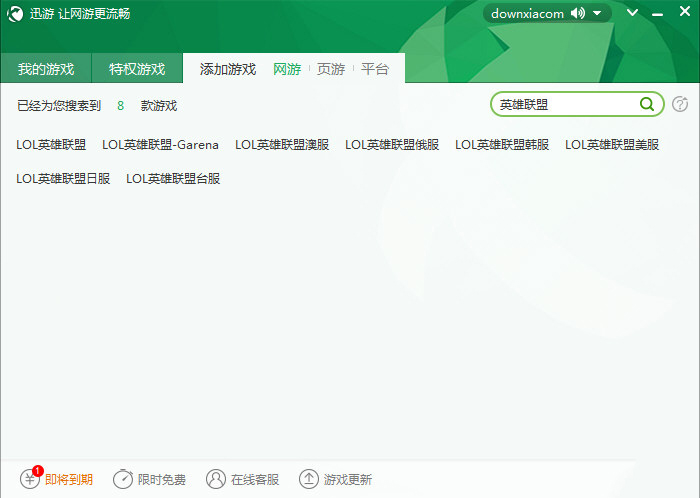The width and height of the screenshot is (700, 498).
Task: Switch to the 我的游戏 tab
Action: (x=46, y=69)
